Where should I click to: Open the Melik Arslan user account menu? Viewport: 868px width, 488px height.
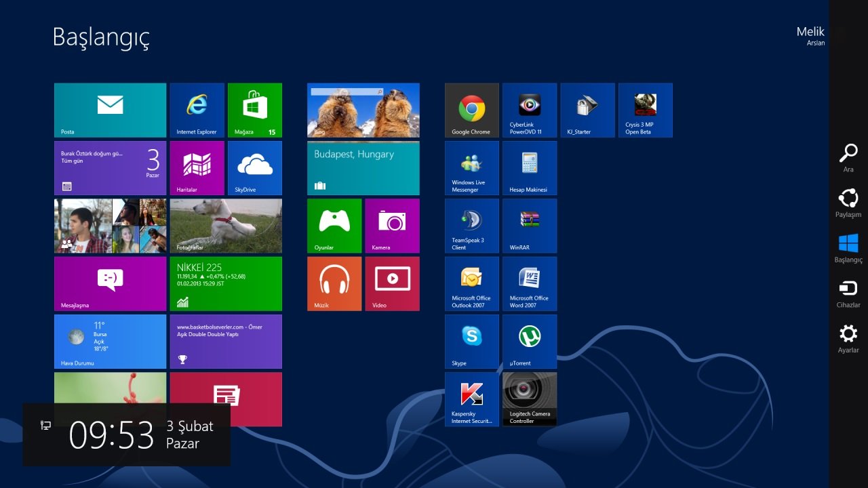point(811,37)
